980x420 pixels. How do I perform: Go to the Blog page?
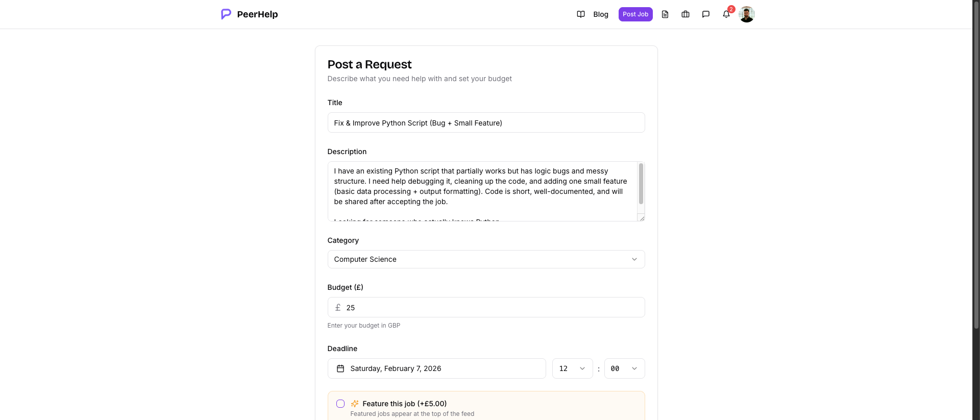pyautogui.click(x=601, y=14)
